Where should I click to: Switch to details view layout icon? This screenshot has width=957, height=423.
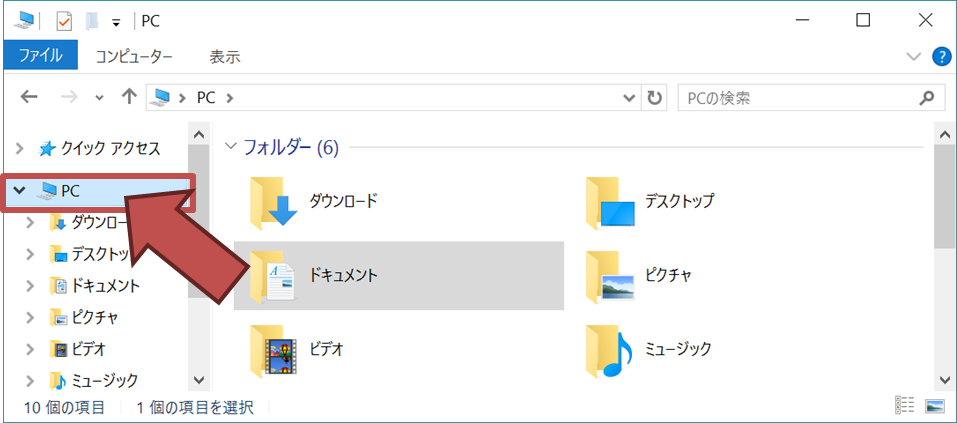pyautogui.click(x=904, y=406)
